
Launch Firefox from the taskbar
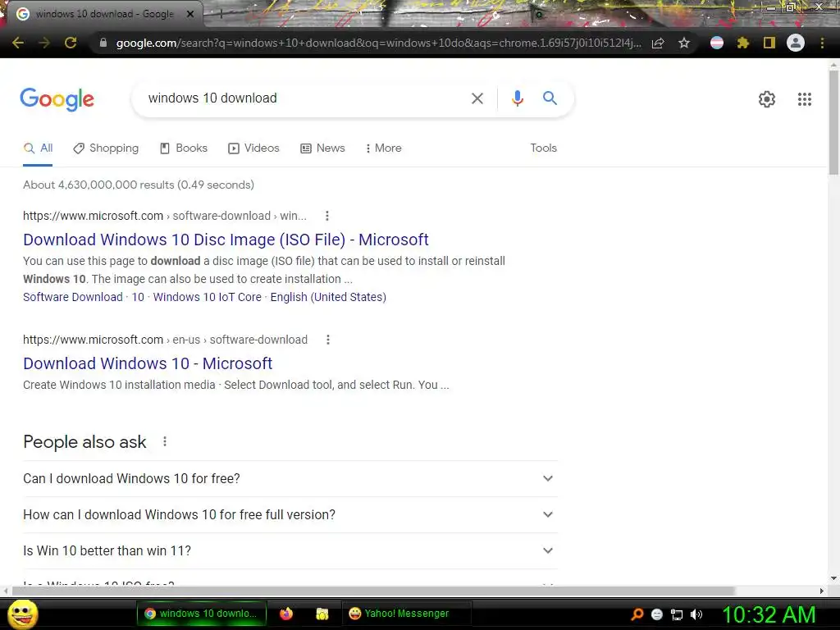click(286, 614)
